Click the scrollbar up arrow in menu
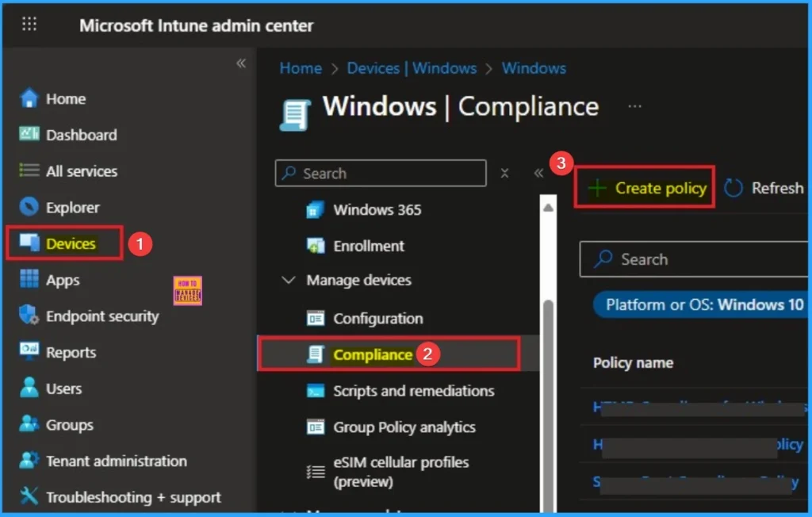812x517 pixels. 548,208
